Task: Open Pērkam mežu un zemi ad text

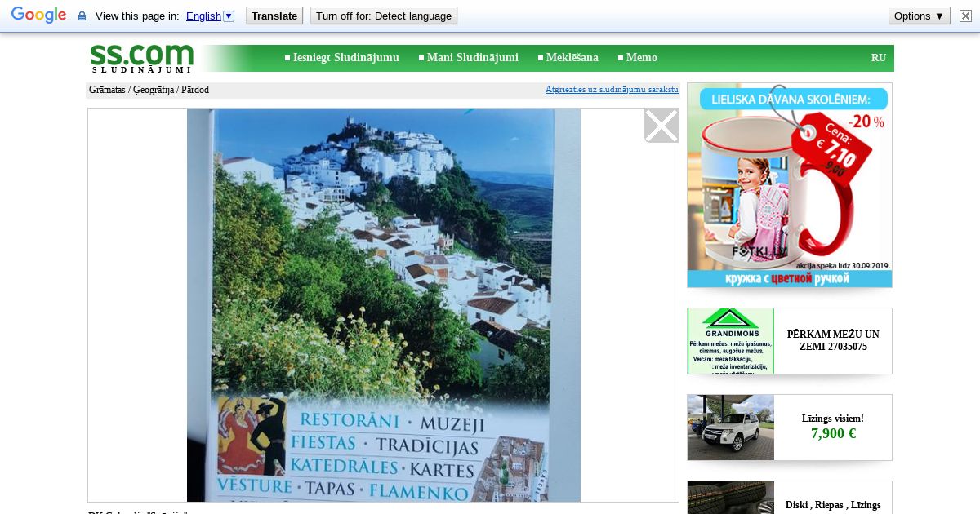Action: click(x=833, y=340)
